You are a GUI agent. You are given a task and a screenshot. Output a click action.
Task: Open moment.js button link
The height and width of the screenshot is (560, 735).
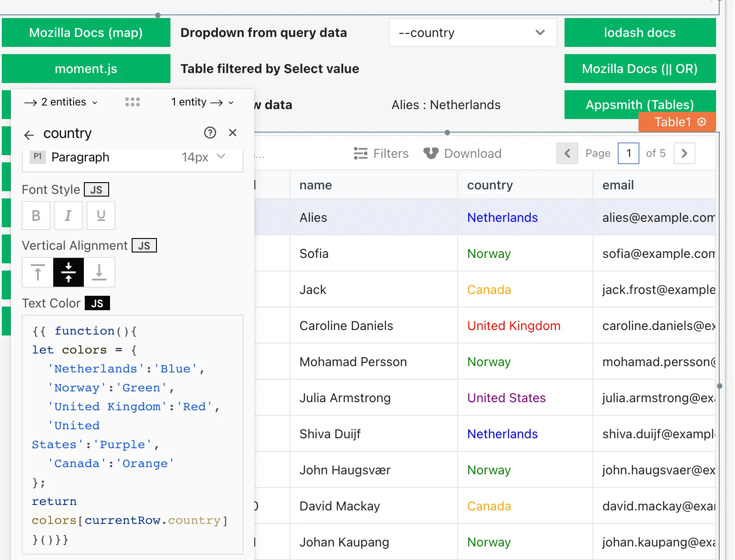pos(86,69)
